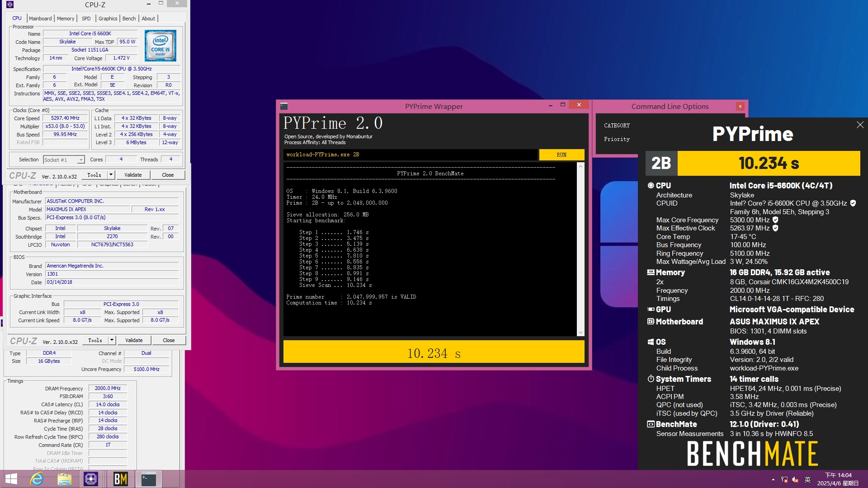Open the Graphics tab in CPU-Z
Screen dimensions: 868x488
coord(108,19)
